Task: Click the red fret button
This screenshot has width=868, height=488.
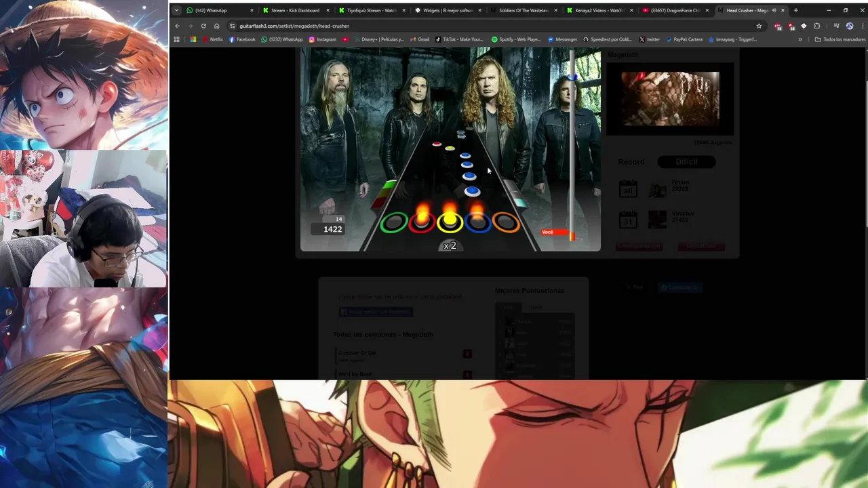Action: [x=421, y=222]
